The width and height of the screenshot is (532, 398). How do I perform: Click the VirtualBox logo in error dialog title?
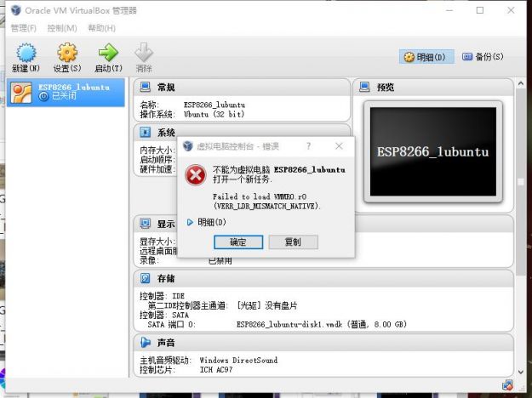187,146
